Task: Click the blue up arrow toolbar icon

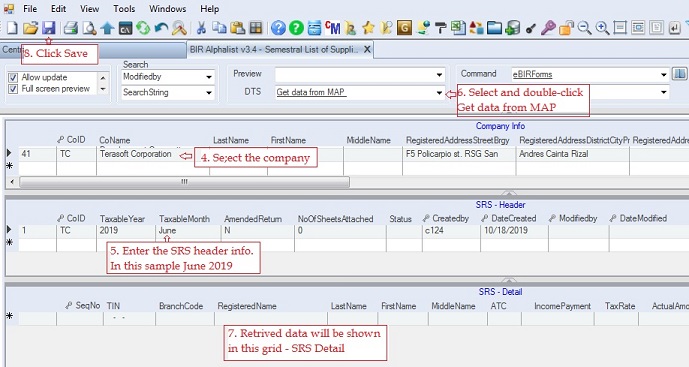Action: click(107, 29)
